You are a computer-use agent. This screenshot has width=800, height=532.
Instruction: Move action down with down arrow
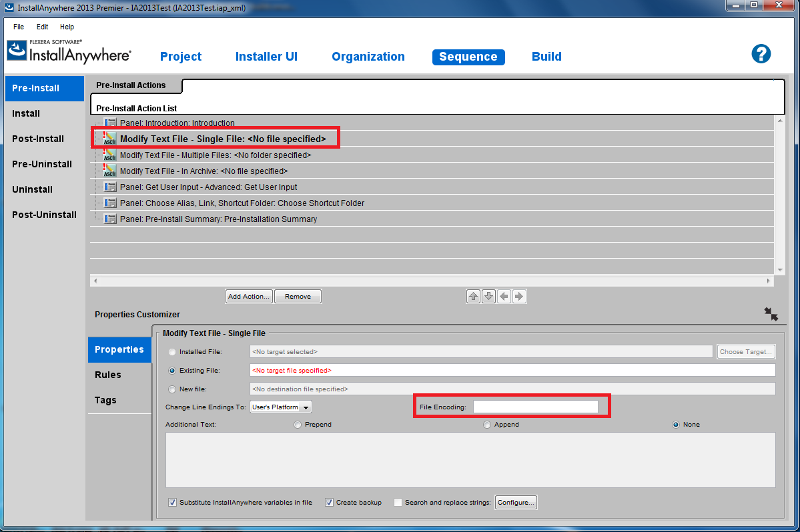[x=488, y=297]
